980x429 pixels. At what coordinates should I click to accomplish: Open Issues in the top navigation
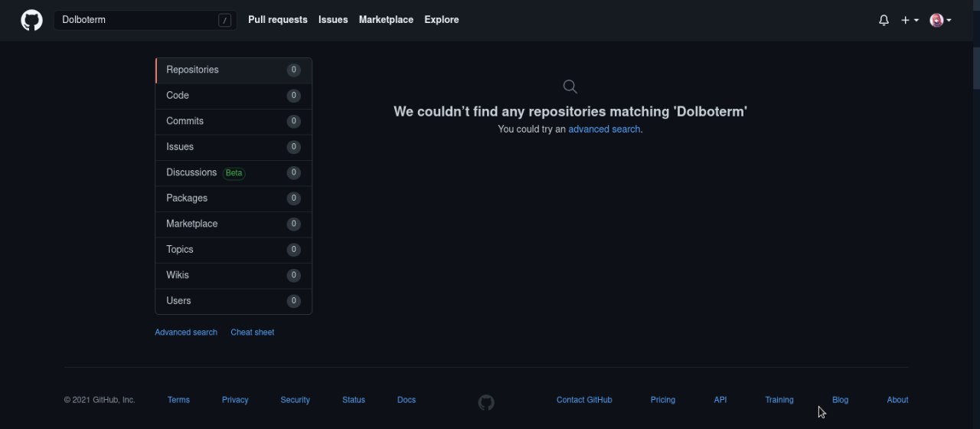(333, 20)
